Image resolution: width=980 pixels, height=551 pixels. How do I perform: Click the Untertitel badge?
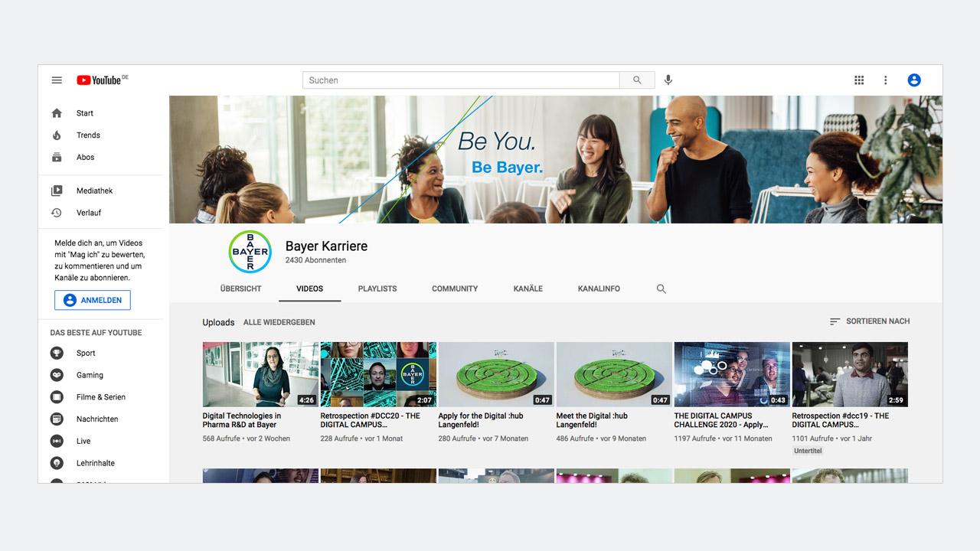tap(808, 451)
